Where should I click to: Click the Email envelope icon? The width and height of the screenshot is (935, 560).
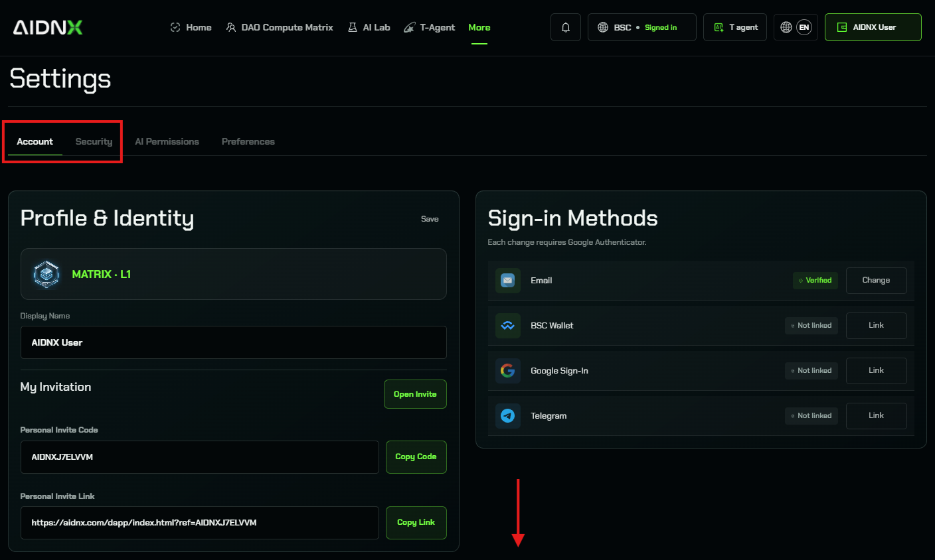[x=508, y=281]
